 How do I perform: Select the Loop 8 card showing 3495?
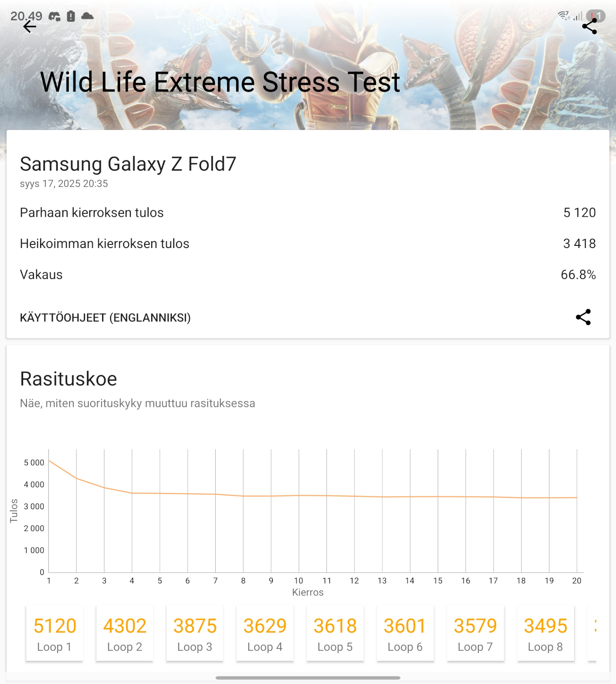[546, 634]
